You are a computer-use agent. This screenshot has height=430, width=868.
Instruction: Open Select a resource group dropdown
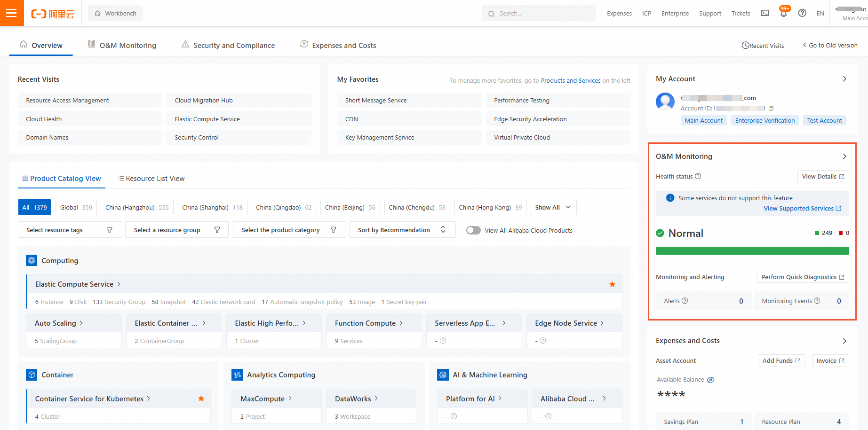(177, 230)
